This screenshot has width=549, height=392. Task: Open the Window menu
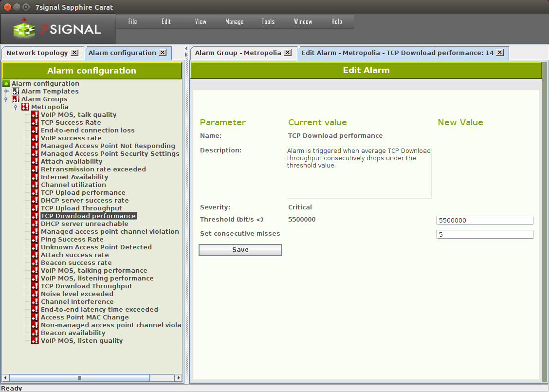point(303,21)
